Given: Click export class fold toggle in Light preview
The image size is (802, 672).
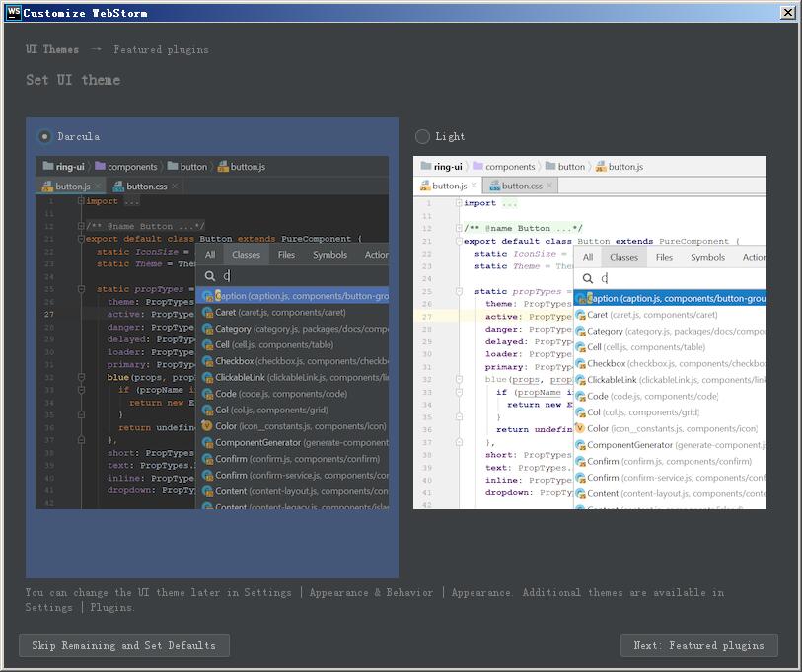Looking at the screenshot, I should tap(459, 241).
